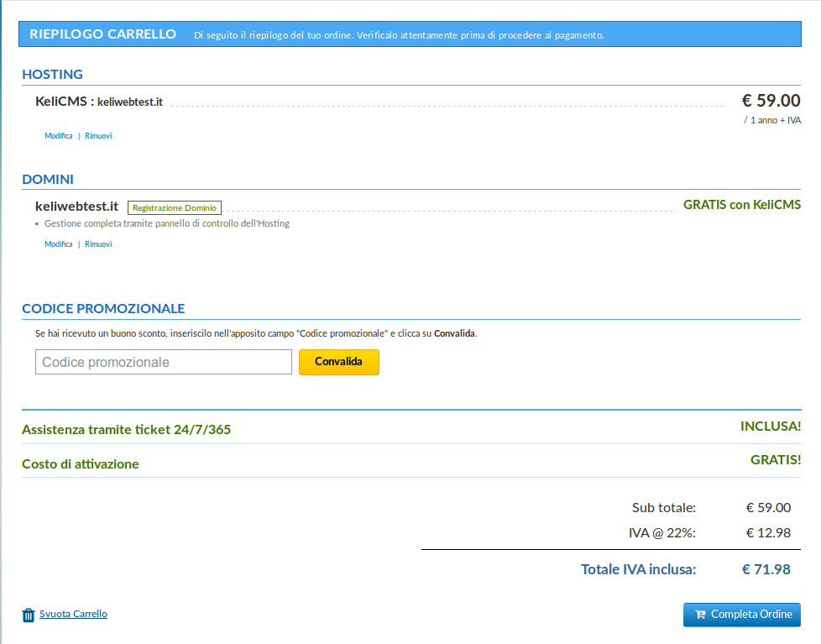Click the 'GRATIS con KeliCMS' label
The height and width of the screenshot is (644, 821).
[742, 205]
